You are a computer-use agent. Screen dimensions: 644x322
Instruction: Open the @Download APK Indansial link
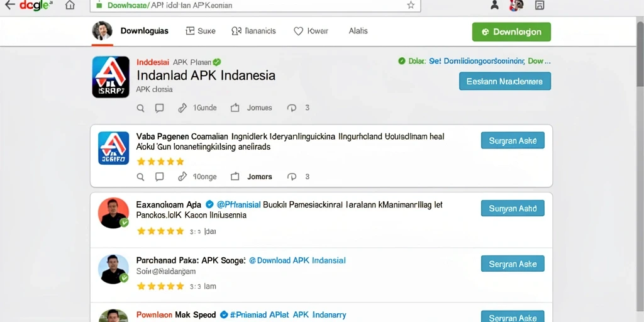[x=297, y=260]
